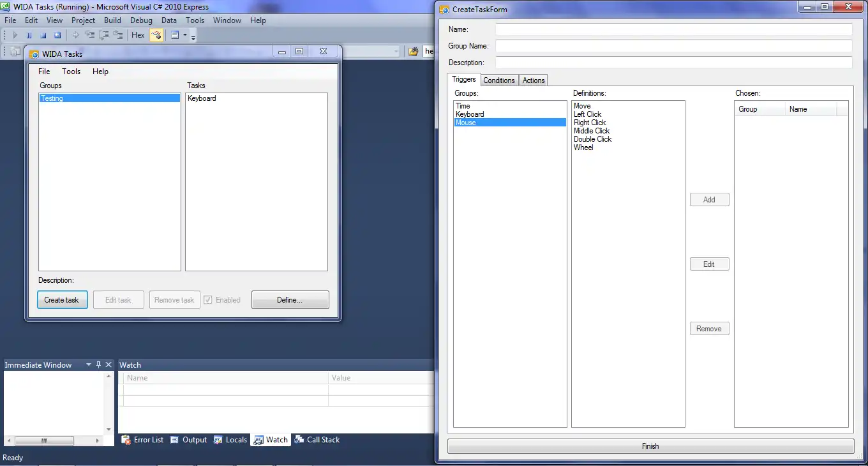Click the Create task button
Image resolution: width=868 pixels, height=466 pixels.
point(62,300)
